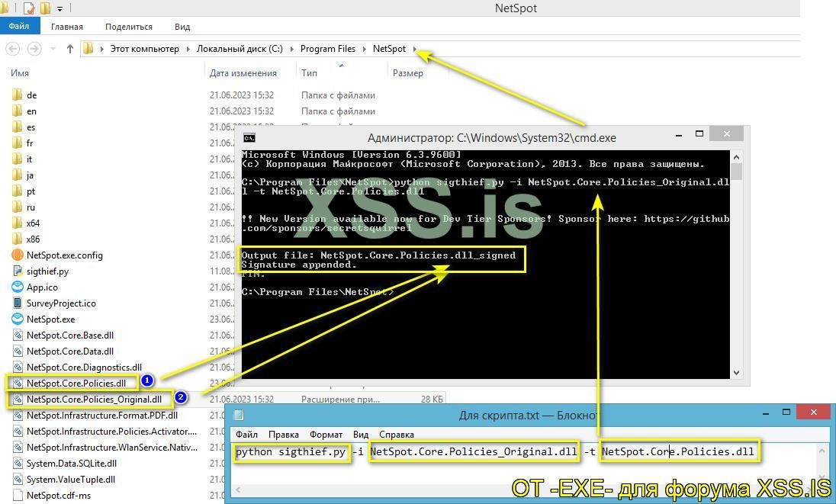Select NetSpot.Infrastructure.Policies.Activator file name
The image size is (836, 504).
click(111, 431)
